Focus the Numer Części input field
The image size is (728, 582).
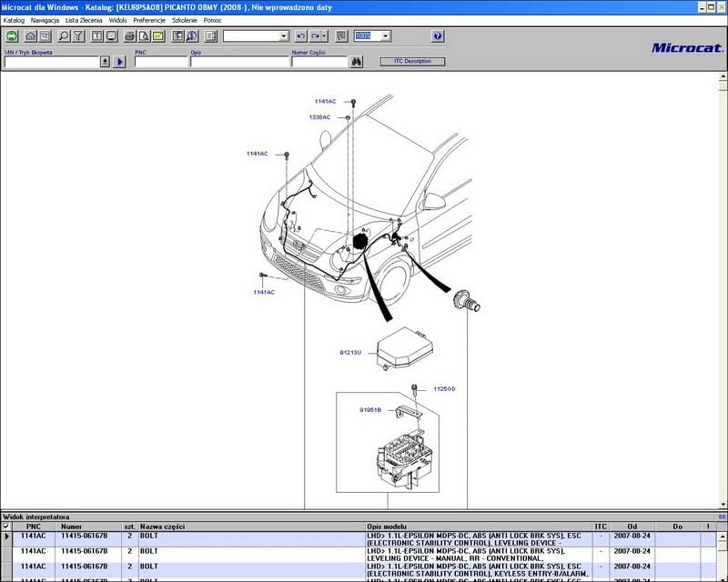[x=319, y=61]
